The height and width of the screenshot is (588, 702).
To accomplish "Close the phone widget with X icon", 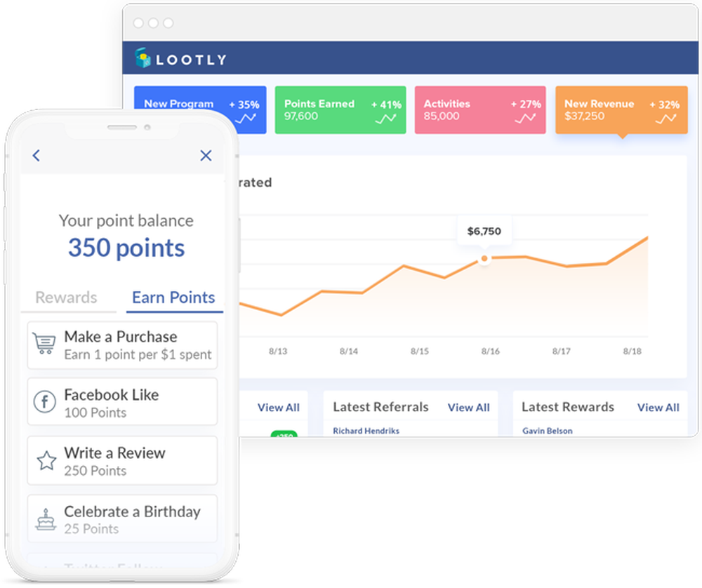I will coord(206,156).
